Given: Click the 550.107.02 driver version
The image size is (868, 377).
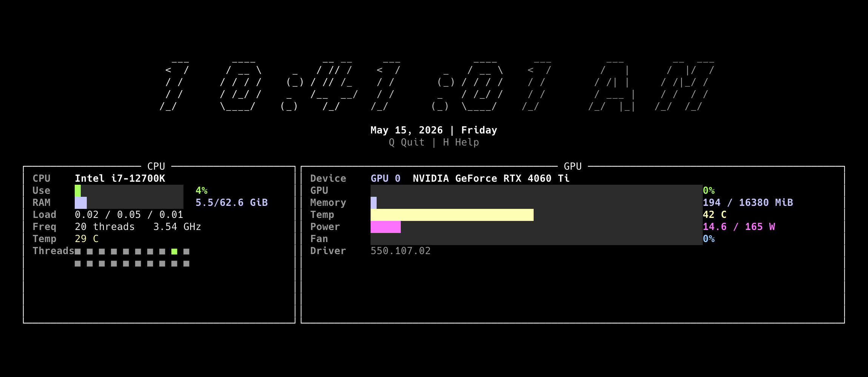Looking at the screenshot, I should coord(400,251).
